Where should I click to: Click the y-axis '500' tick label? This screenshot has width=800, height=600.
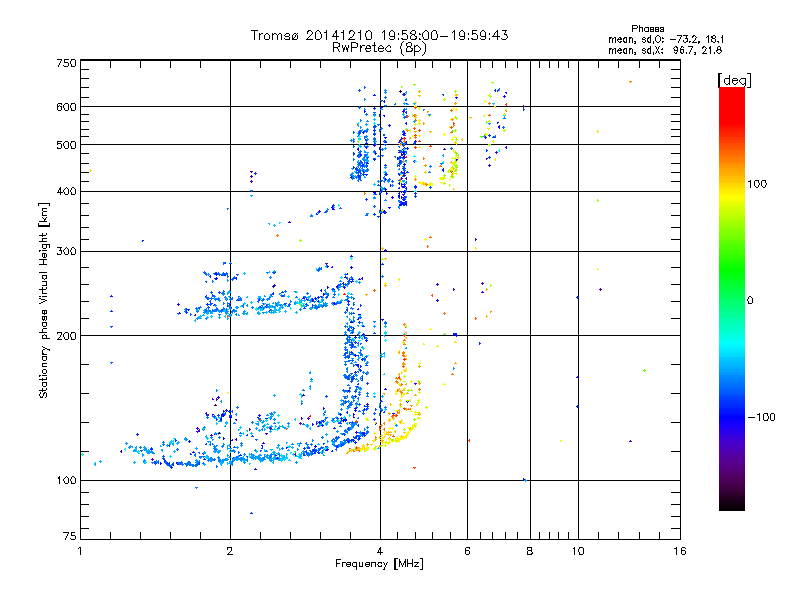(66, 145)
